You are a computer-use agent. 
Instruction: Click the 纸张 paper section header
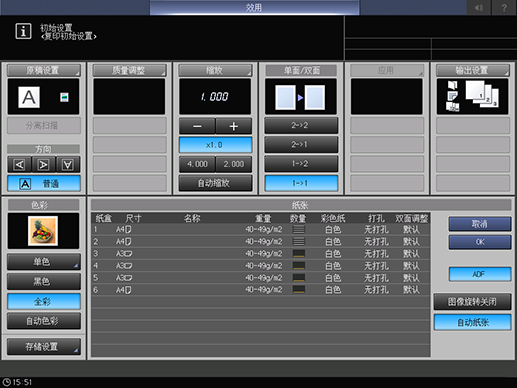301,205
